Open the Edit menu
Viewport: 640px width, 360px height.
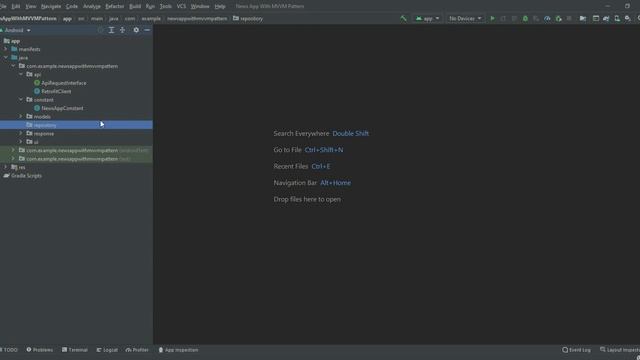click(16, 6)
